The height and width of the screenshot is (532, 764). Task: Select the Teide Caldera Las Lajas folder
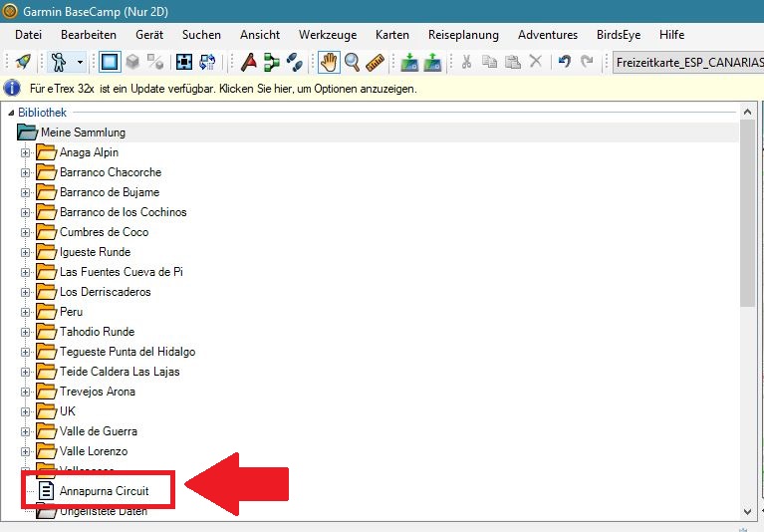pos(120,372)
